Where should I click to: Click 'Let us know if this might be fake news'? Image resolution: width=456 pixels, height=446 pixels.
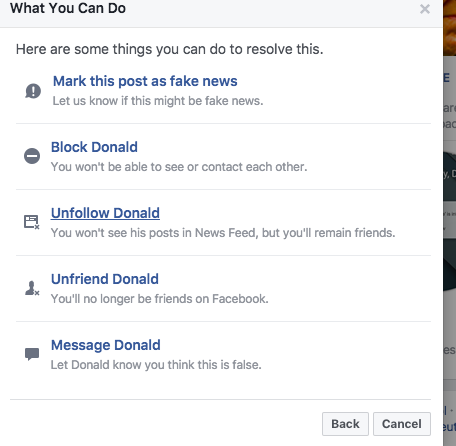click(158, 101)
